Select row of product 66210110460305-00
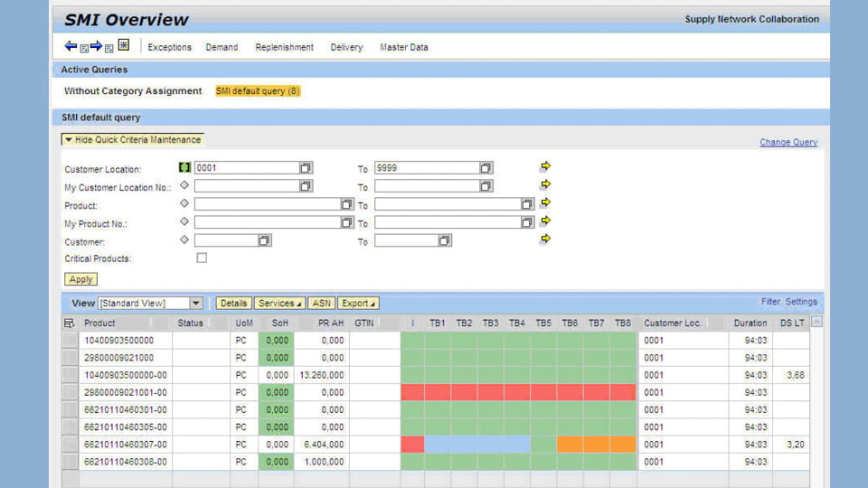 pyautogui.click(x=71, y=427)
